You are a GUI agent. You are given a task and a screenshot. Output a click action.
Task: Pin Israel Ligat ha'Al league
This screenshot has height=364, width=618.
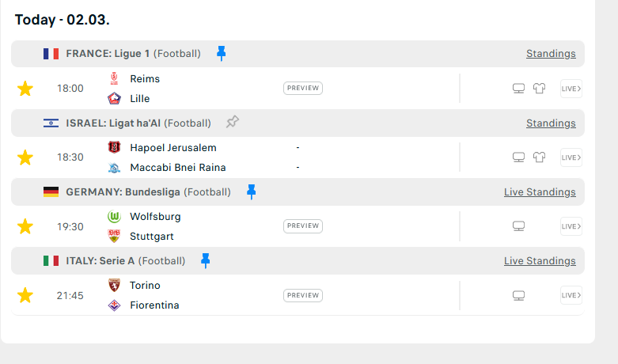(x=233, y=122)
